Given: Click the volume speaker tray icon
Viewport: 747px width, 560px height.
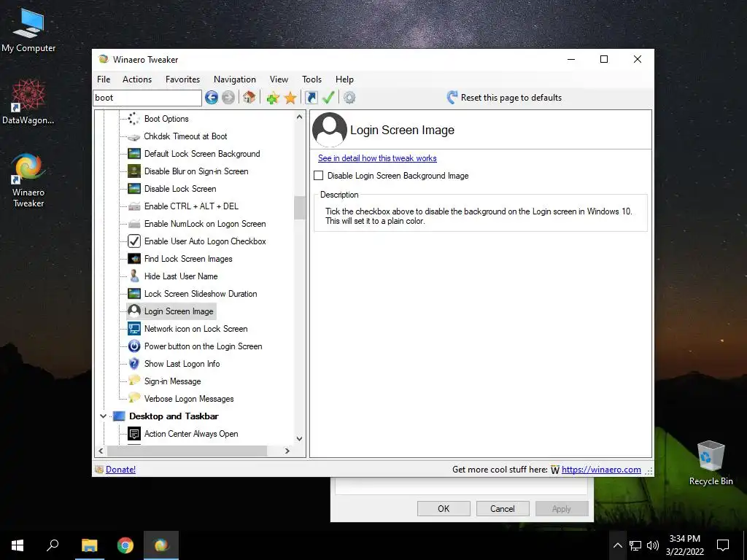Looking at the screenshot, I should click(653, 545).
